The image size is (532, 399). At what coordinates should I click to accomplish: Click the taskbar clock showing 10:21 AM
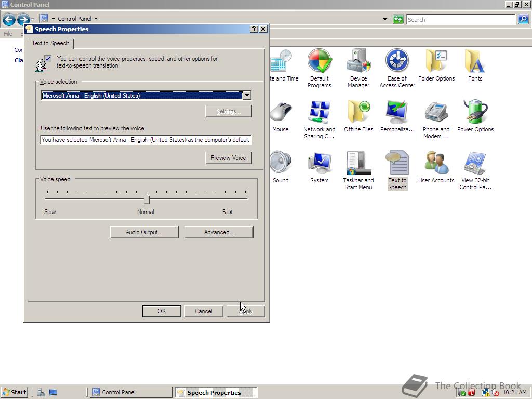click(x=515, y=392)
